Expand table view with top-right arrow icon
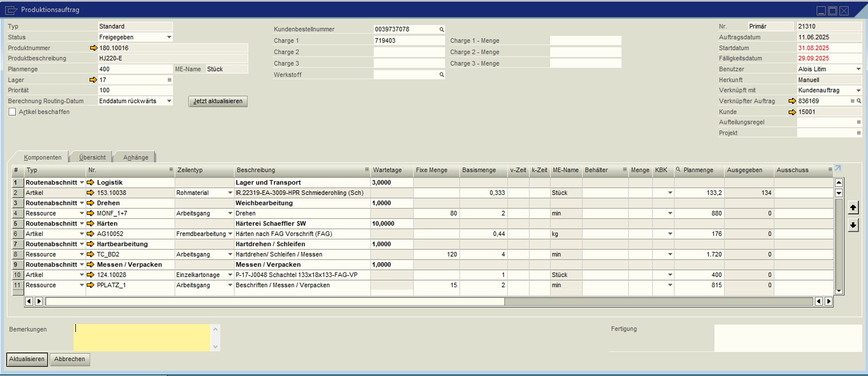The image size is (868, 376). (x=838, y=168)
